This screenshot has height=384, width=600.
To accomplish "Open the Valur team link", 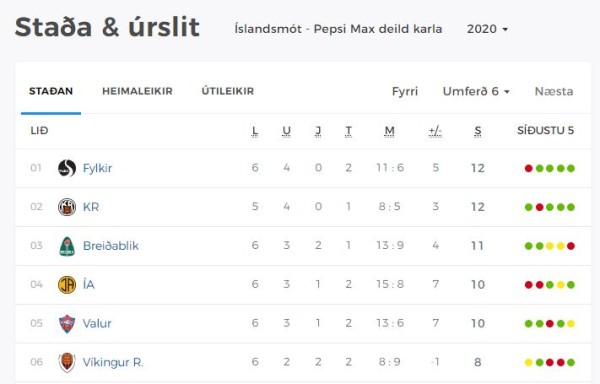I will 97,324.
